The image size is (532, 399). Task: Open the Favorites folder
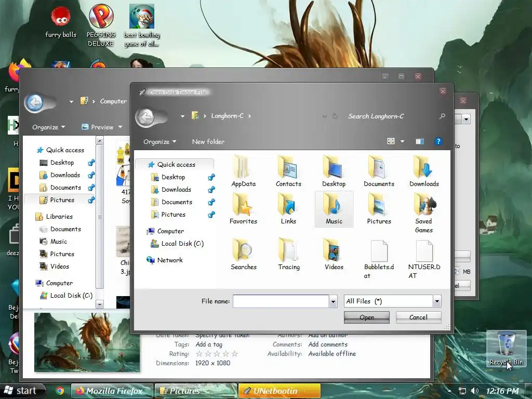[x=243, y=209]
